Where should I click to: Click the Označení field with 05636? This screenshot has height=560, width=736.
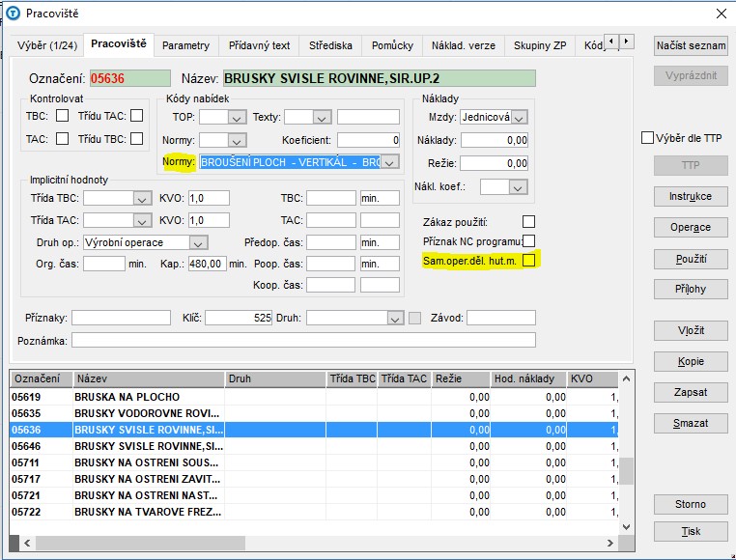pos(130,78)
